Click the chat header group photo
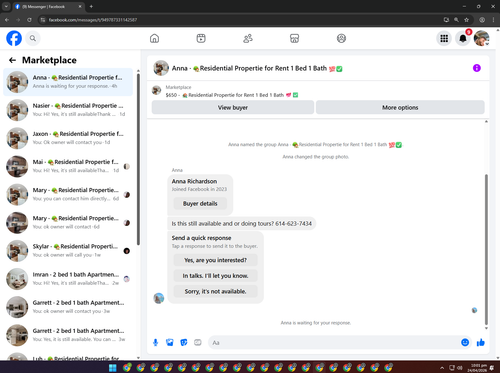The image size is (500, 373). click(x=161, y=68)
